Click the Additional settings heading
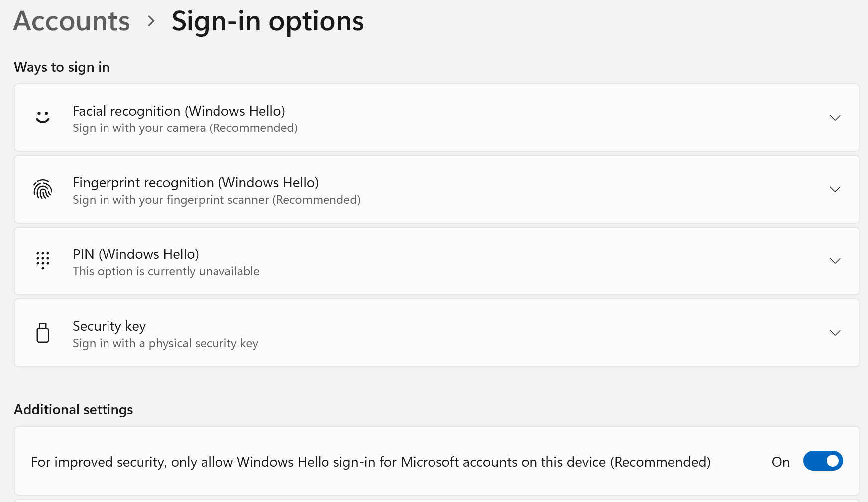 (x=73, y=409)
